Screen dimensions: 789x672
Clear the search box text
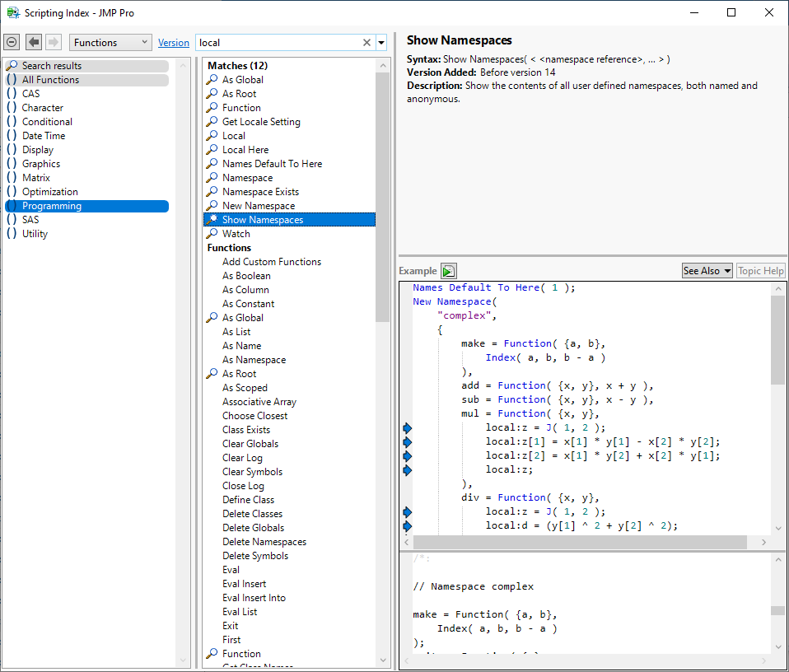click(x=366, y=43)
